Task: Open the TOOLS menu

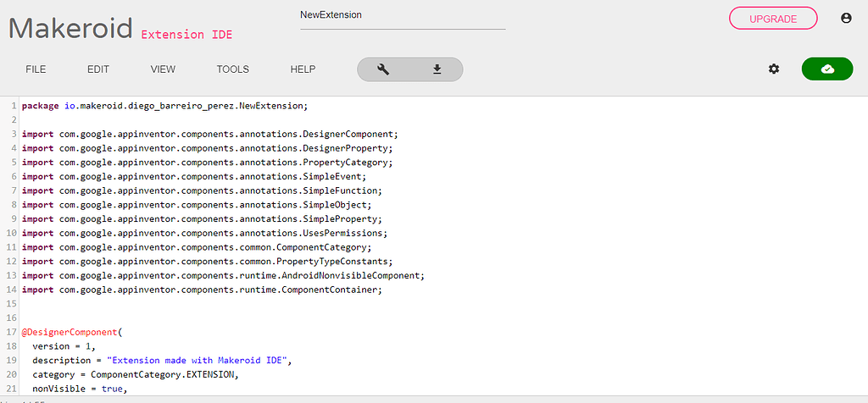Action: (232, 69)
